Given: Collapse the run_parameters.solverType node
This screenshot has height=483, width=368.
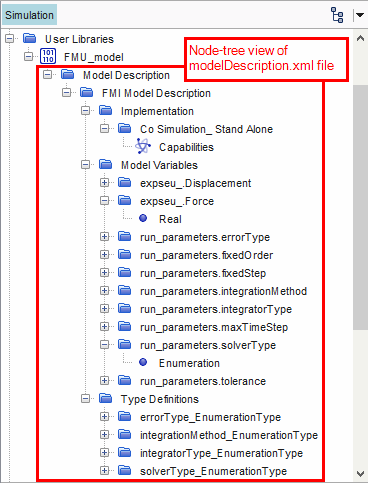Looking at the screenshot, I should coord(104,345).
